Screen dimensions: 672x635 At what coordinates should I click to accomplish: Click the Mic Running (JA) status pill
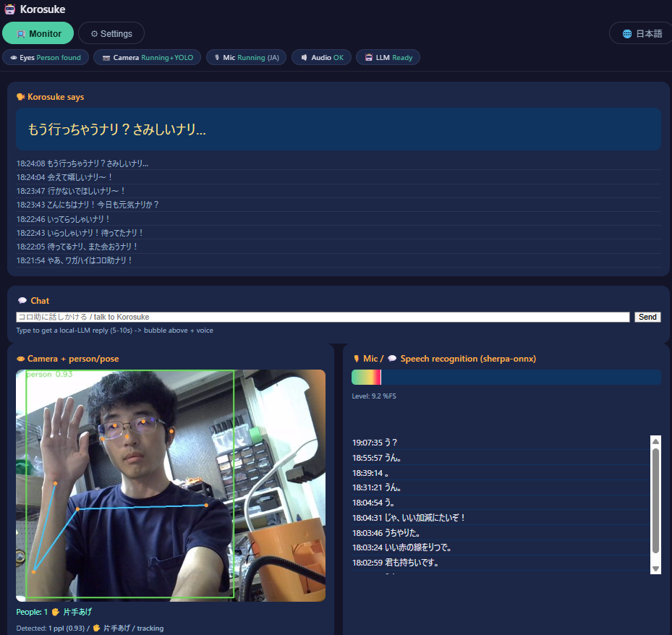coord(247,57)
